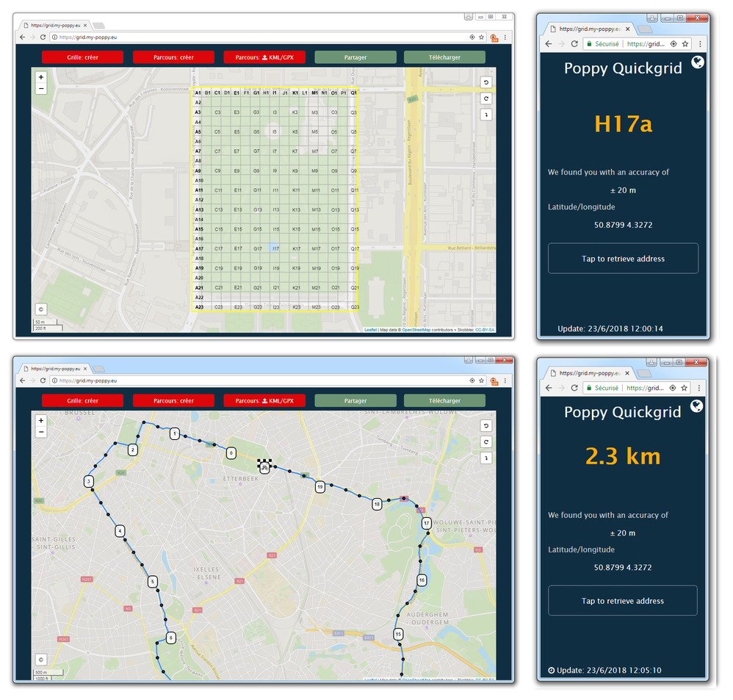Image resolution: width=733 pixels, height=700 pixels.
Task: Click "Télécharger" in the route map window
Action: [444, 401]
